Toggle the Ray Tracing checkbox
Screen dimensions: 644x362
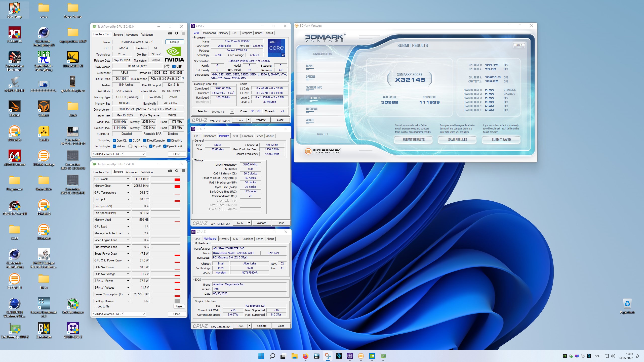(130, 146)
